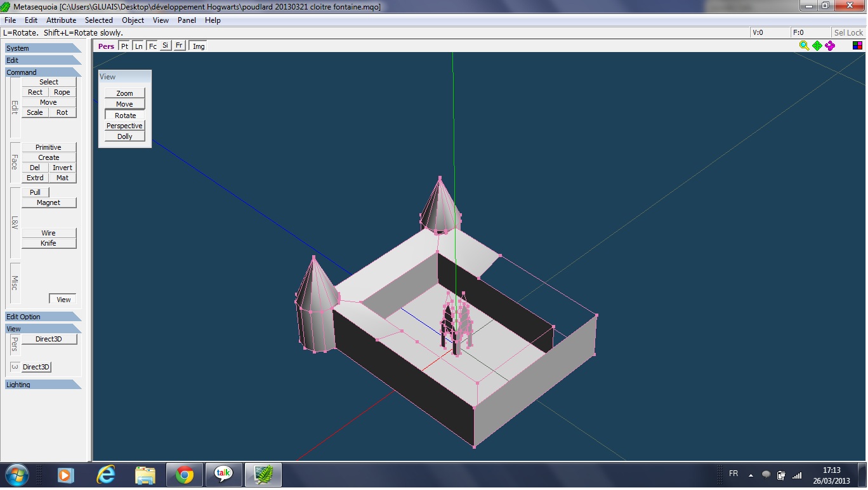Click the yellow magnifier zoom icon
868x490 pixels.
pos(804,46)
